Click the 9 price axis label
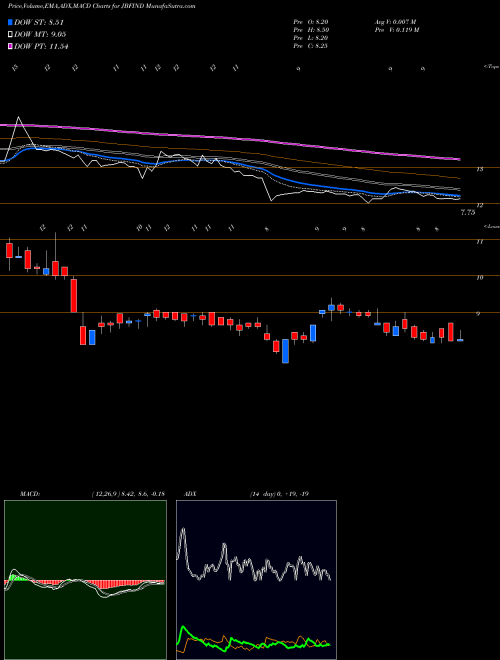This screenshot has height=660, width=500. click(x=479, y=314)
